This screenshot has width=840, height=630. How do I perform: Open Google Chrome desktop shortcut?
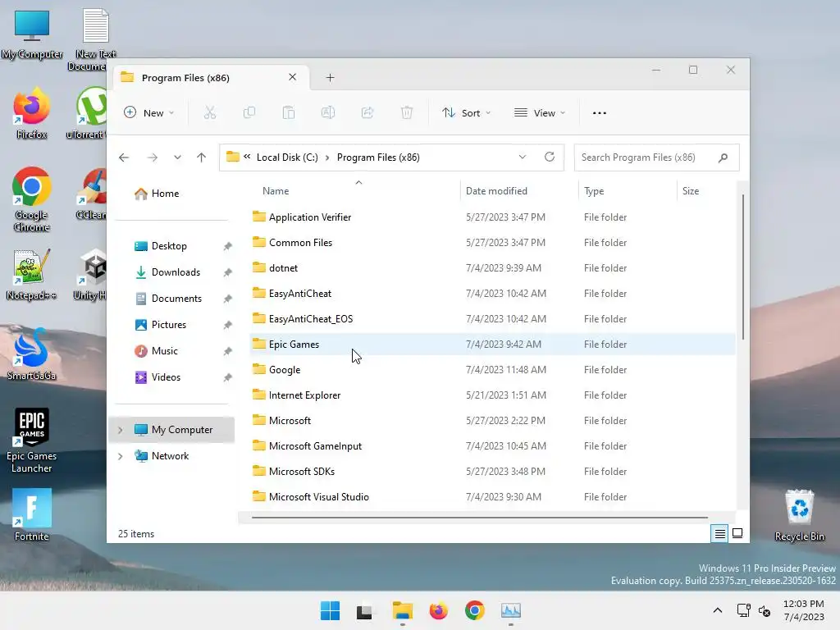click(32, 199)
